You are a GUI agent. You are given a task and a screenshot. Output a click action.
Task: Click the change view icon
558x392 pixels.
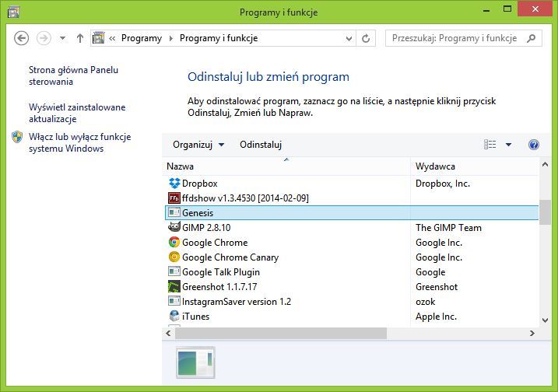490,145
